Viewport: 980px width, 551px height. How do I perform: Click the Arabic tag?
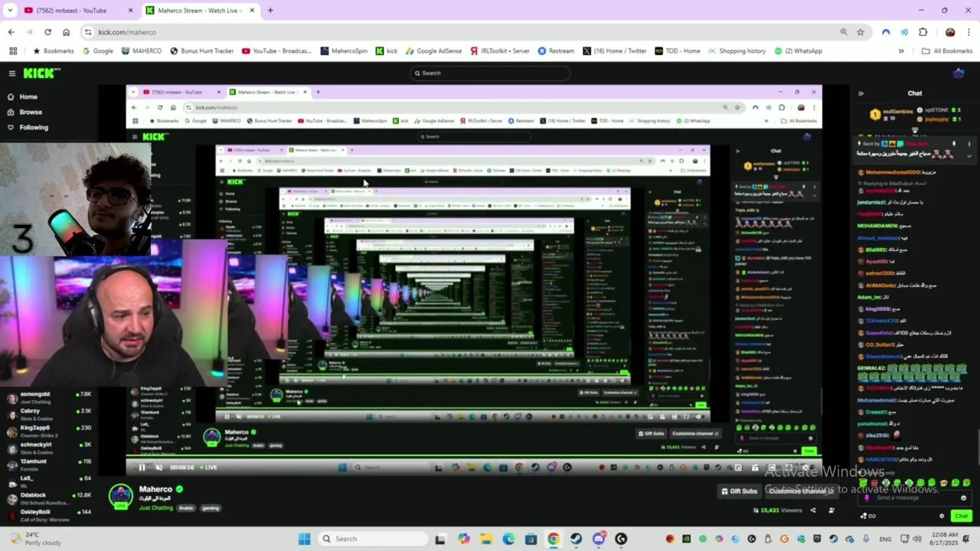point(186,508)
